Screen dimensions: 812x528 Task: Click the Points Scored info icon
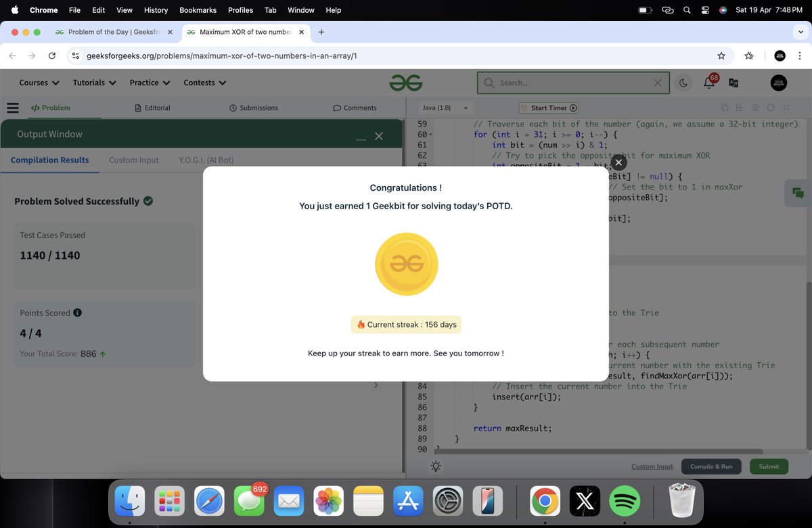[77, 313]
